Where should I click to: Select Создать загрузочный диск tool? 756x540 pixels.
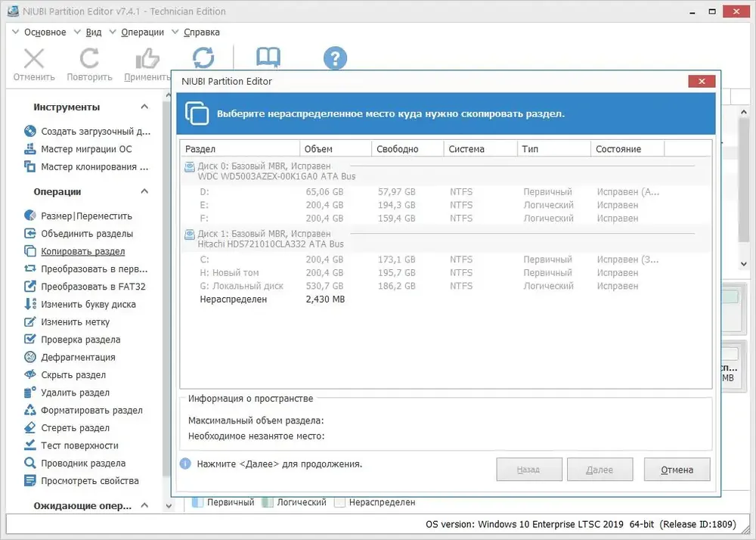(x=87, y=131)
